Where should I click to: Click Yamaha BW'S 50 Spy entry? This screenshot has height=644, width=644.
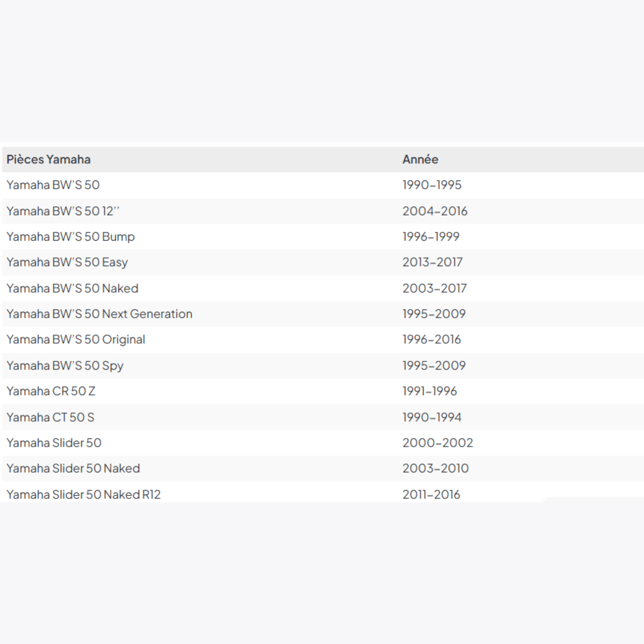click(x=65, y=366)
